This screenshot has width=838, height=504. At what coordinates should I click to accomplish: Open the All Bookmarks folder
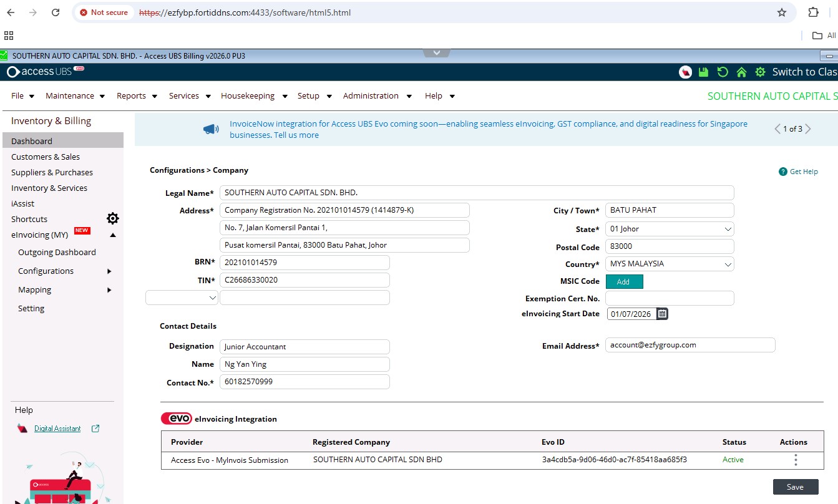pos(824,36)
